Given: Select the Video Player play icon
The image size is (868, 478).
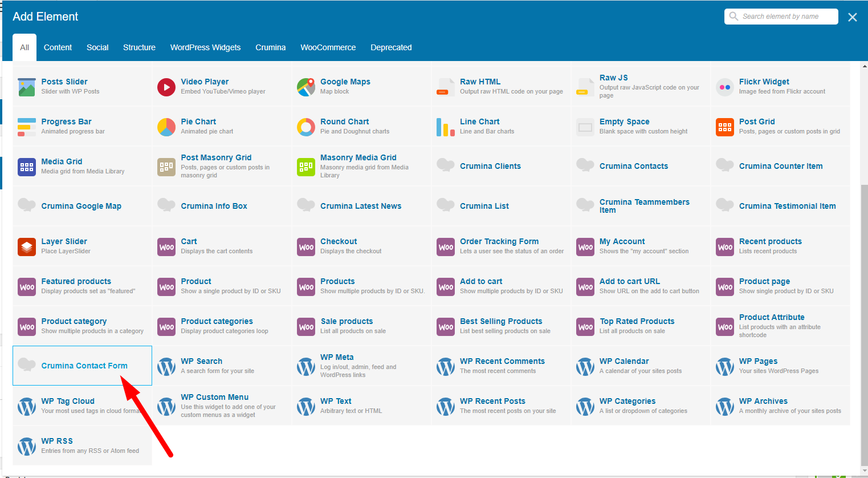Looking at the screenshot, I should (x=166, y=87).
